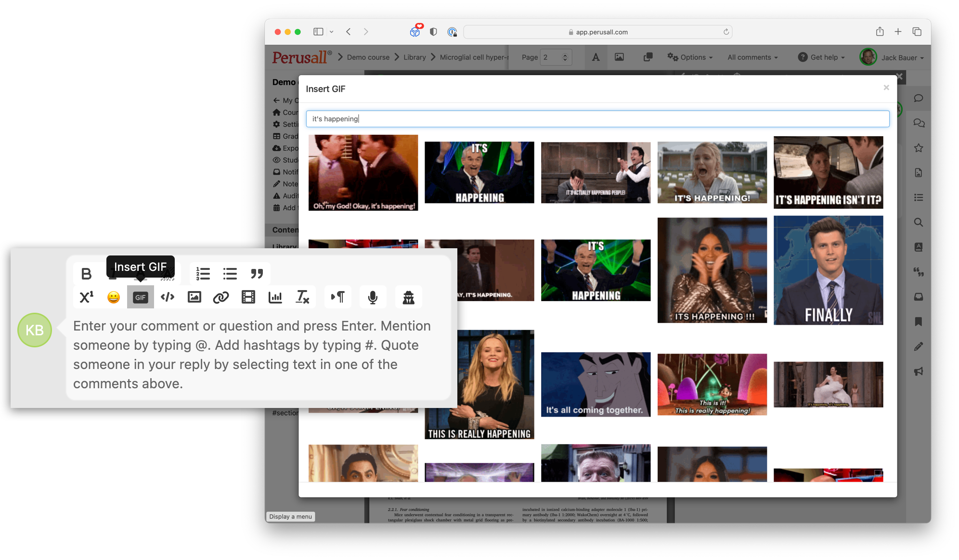Open the Safari sidebar dropdown arrow

point(332,32)
